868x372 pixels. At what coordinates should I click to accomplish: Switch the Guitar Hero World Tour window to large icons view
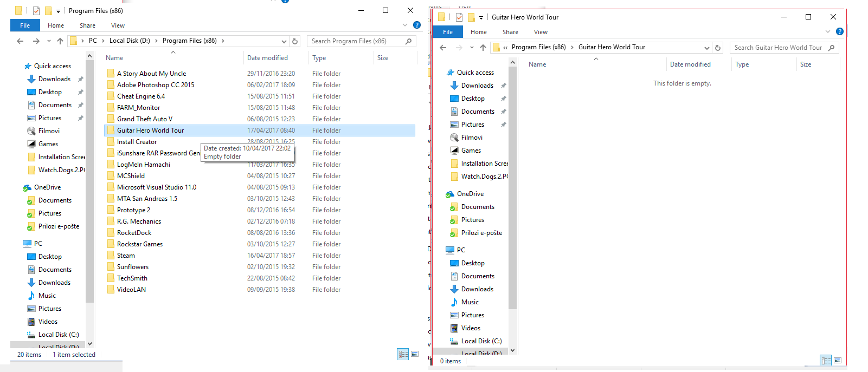point(838,361)
